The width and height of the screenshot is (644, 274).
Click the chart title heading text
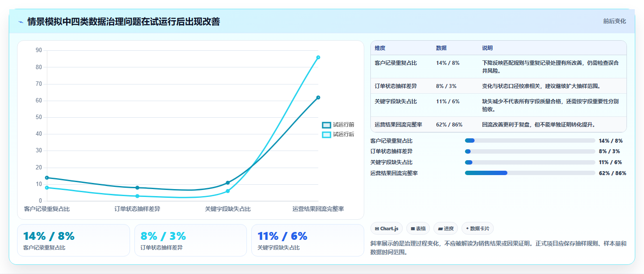pos(123,21)
